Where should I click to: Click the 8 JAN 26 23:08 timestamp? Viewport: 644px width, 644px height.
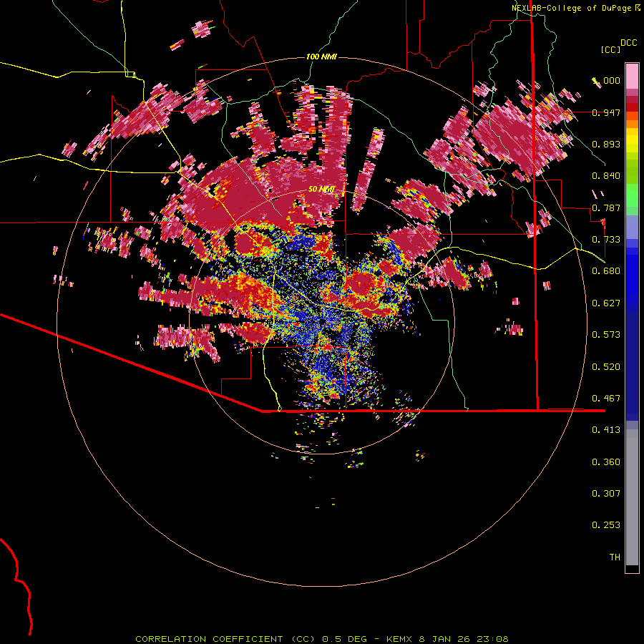click(464, 639)
